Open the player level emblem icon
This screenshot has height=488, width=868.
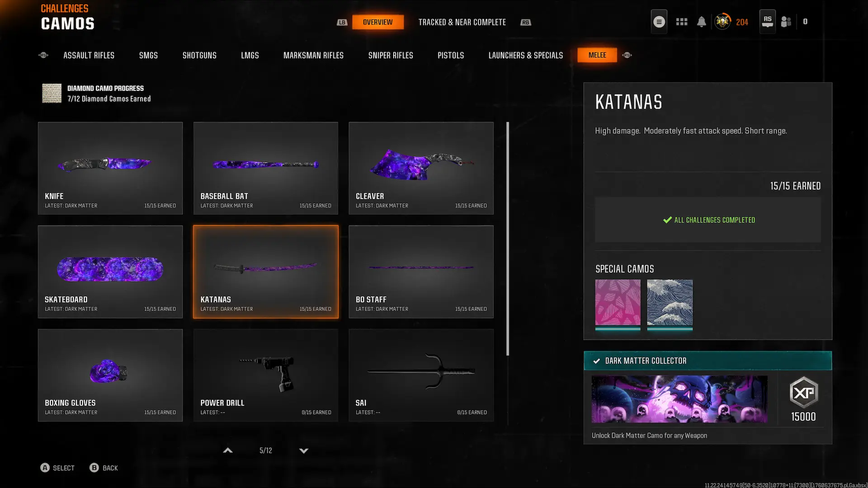(x=722, y=22)
